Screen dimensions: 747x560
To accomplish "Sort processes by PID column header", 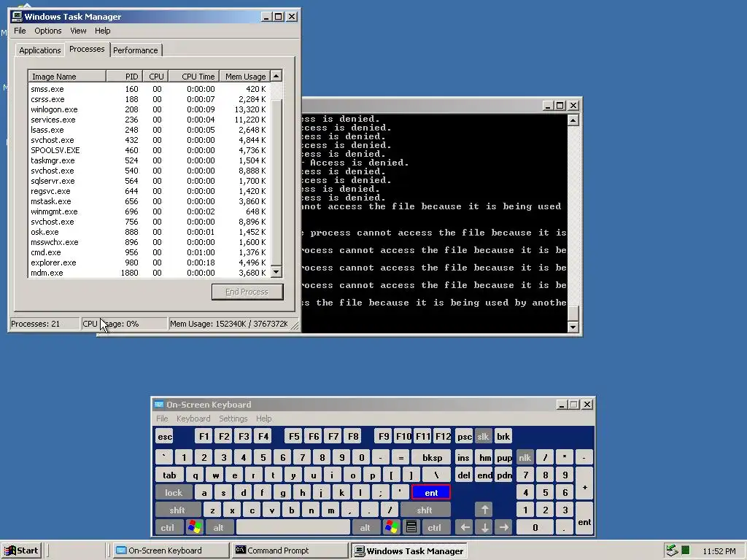I will pyautogui.click(x=124, y=76).
